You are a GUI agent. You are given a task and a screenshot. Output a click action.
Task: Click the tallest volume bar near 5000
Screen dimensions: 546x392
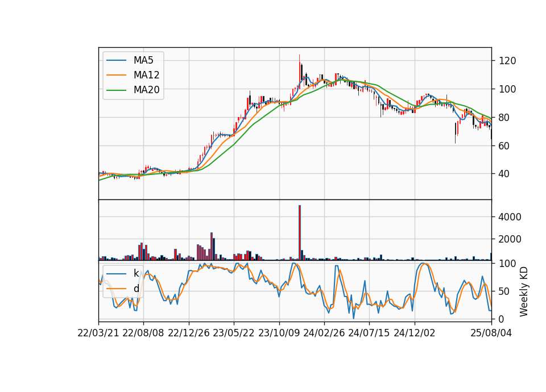pos(300,233)
